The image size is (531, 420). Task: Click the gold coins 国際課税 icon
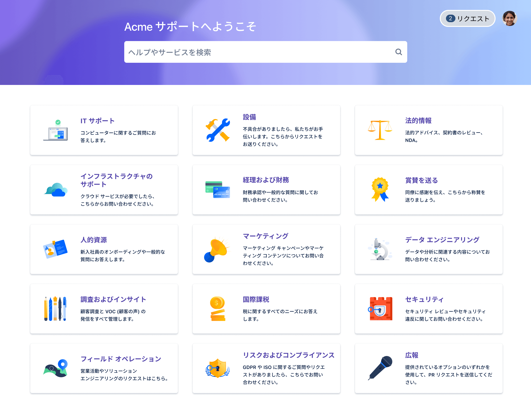(x=218, y=309)
